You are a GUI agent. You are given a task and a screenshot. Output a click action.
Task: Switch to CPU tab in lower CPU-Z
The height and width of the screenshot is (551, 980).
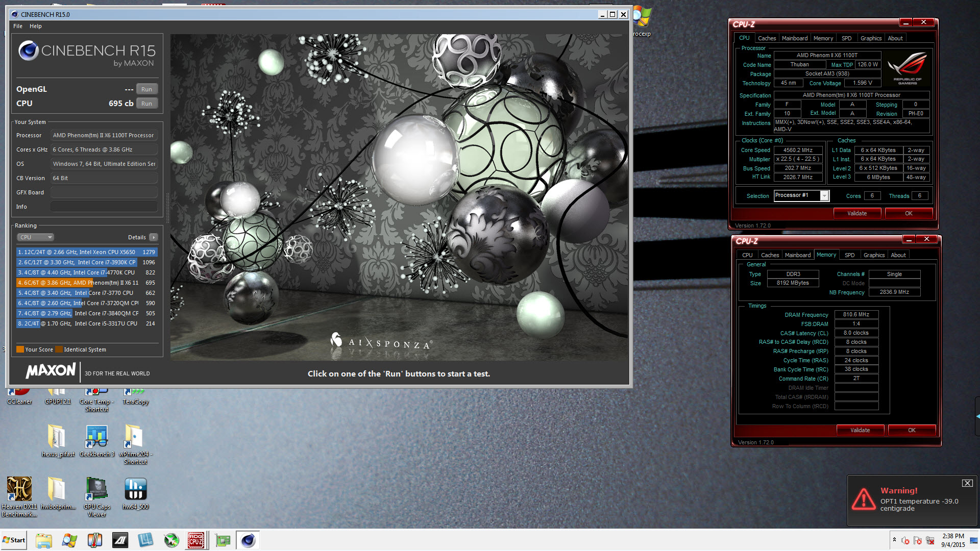coord(747,255)
